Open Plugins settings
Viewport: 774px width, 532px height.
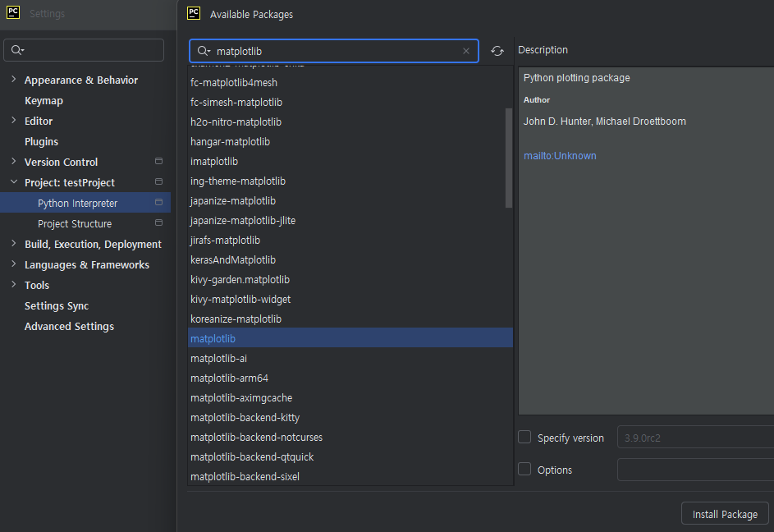pos(42,142)
